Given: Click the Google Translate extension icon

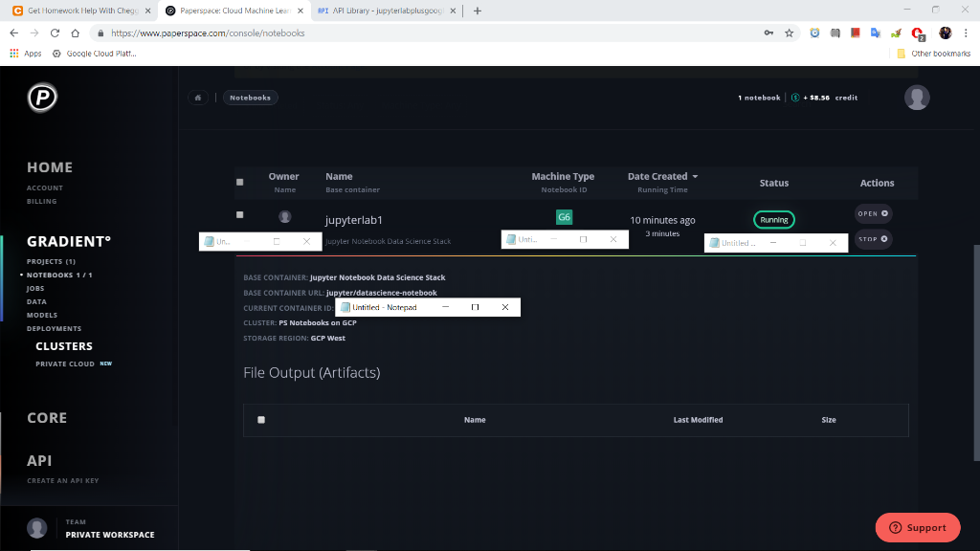Looking at the screenshot, I should [876, 33].
